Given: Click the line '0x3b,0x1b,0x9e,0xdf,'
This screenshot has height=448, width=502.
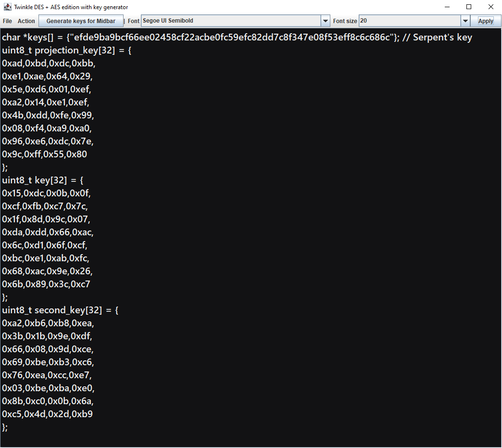Looking at the screenshot, I should pyautogui.click(x=47, y=336).
